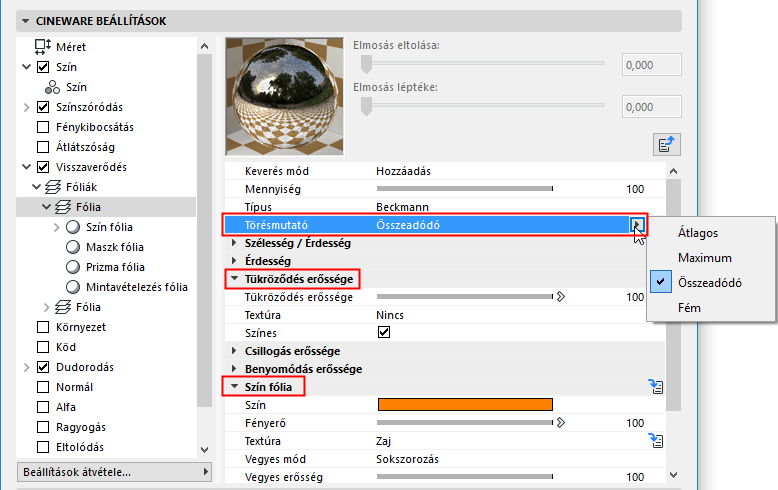Screen dimensions: 778x490
Task: Collapse the Fóliák tree node
Action: coord(37,187)
